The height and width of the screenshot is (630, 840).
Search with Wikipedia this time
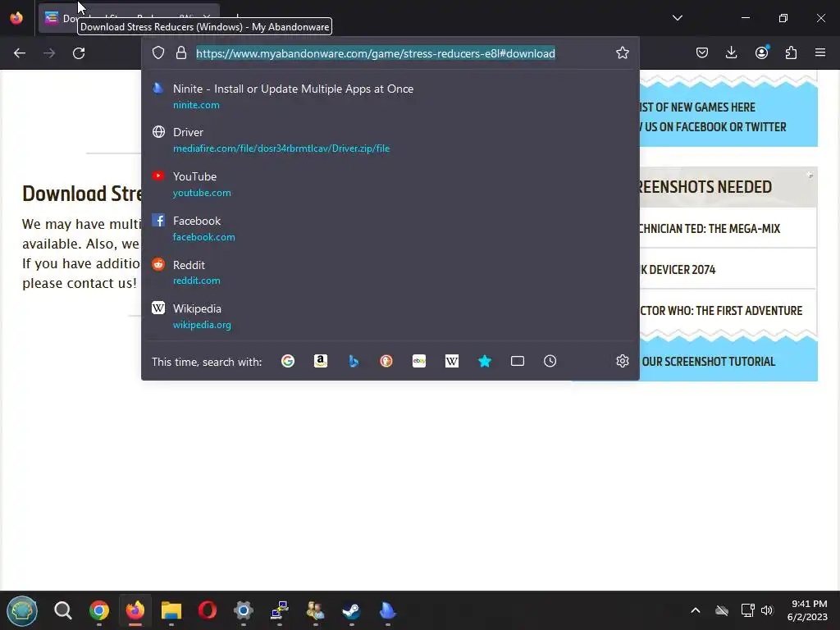(452, 361)
